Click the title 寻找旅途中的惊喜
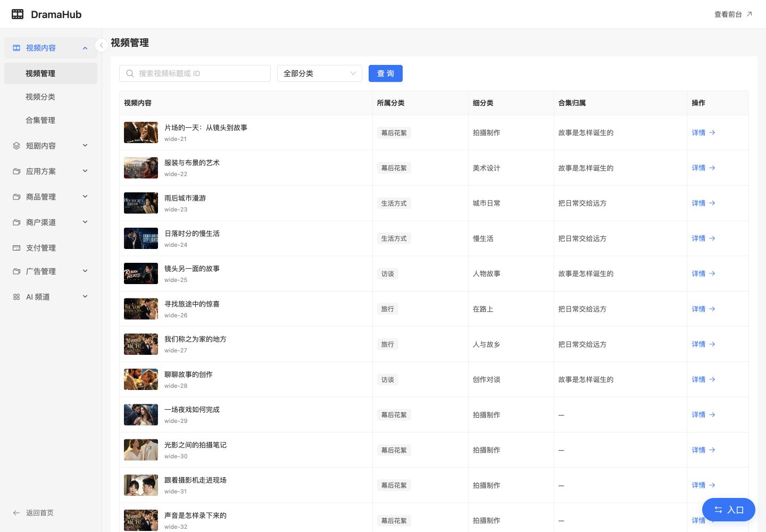 click(x=192, y=304)
